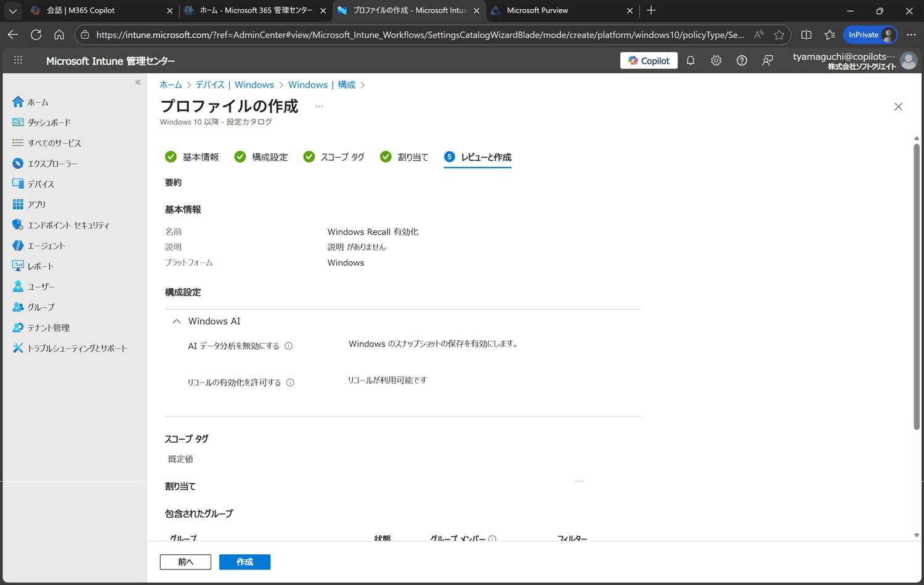Go to 構成設定 wizard step

[261, 157]
